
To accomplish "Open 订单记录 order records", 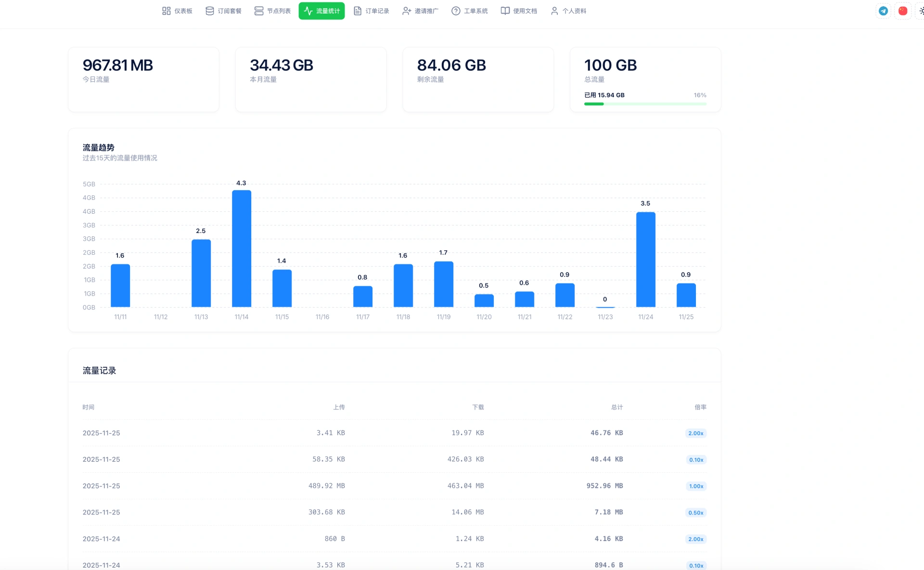I will pos(371,11).
